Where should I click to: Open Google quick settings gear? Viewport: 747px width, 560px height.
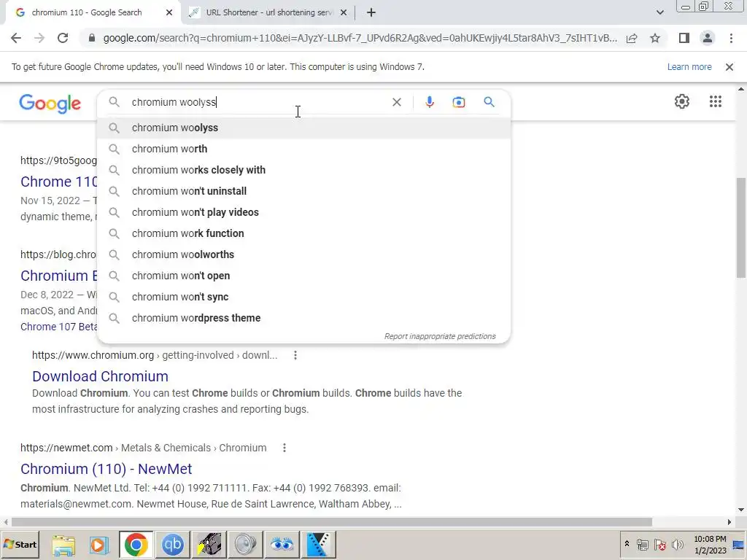pyautogui.click(x=682, y=101)
